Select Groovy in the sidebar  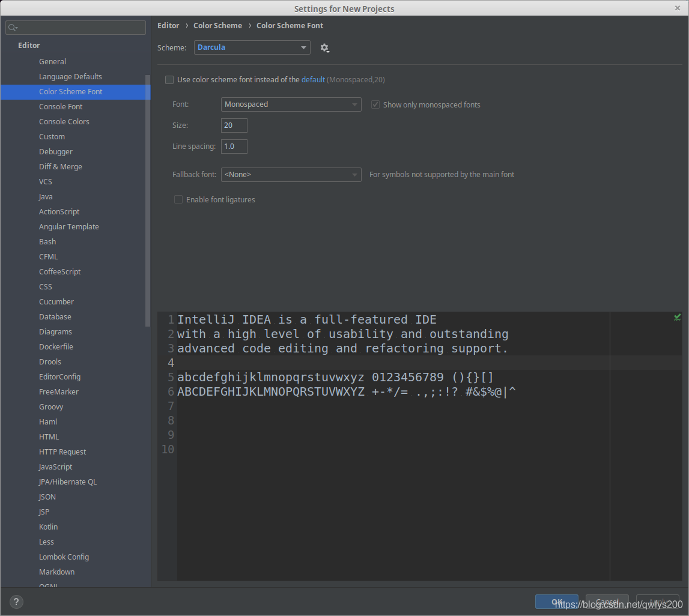[x=51, y=406]
